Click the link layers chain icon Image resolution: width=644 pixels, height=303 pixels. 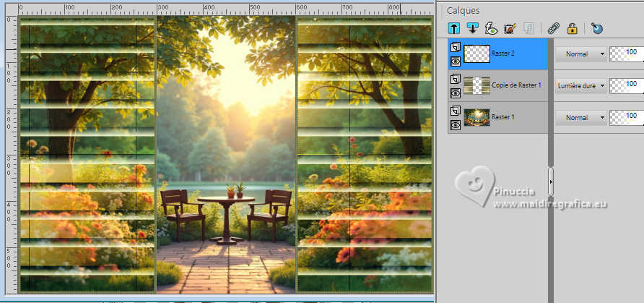[553, 28]
